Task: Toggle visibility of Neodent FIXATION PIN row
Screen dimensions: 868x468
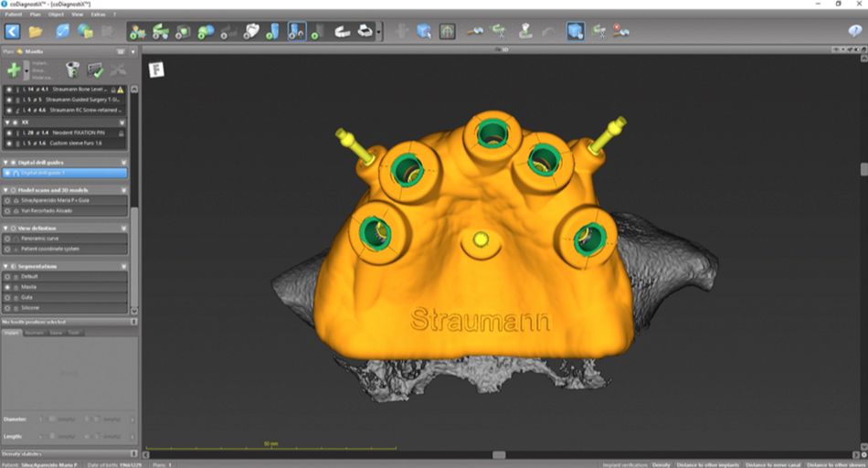Action: coord(9,133)
